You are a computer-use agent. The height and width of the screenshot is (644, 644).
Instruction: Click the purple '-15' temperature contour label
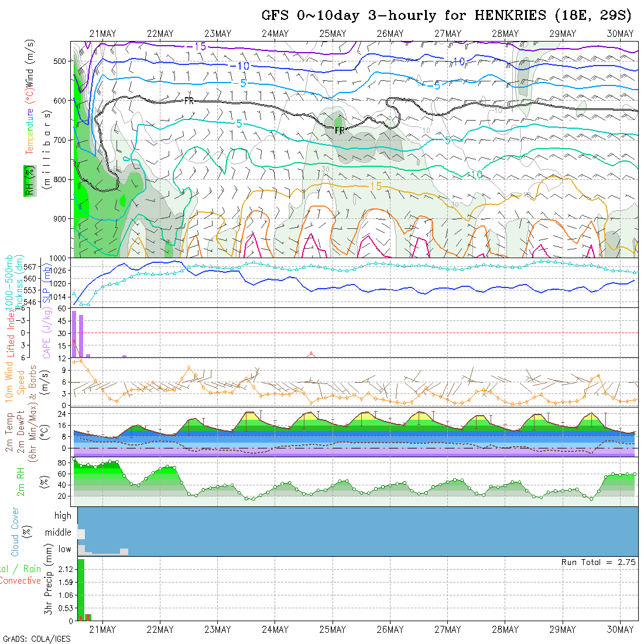tap(196, 46)
